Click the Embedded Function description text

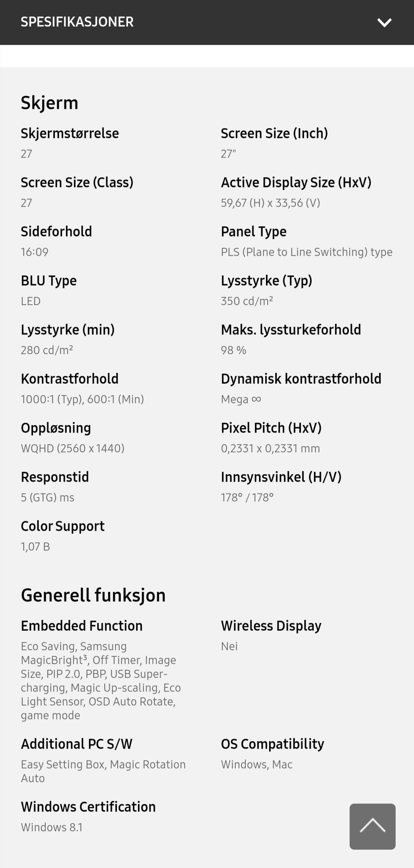[101, 680]
